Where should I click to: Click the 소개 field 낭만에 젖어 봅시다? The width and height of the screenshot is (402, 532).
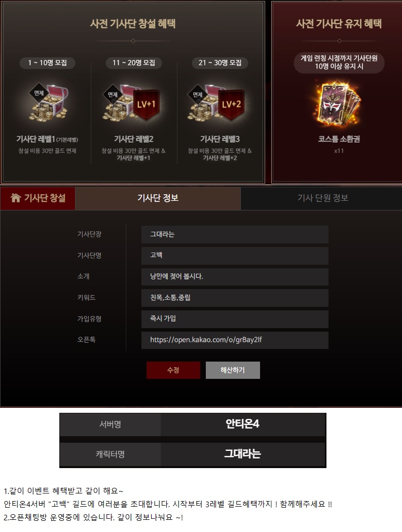[x=235, y=277]
